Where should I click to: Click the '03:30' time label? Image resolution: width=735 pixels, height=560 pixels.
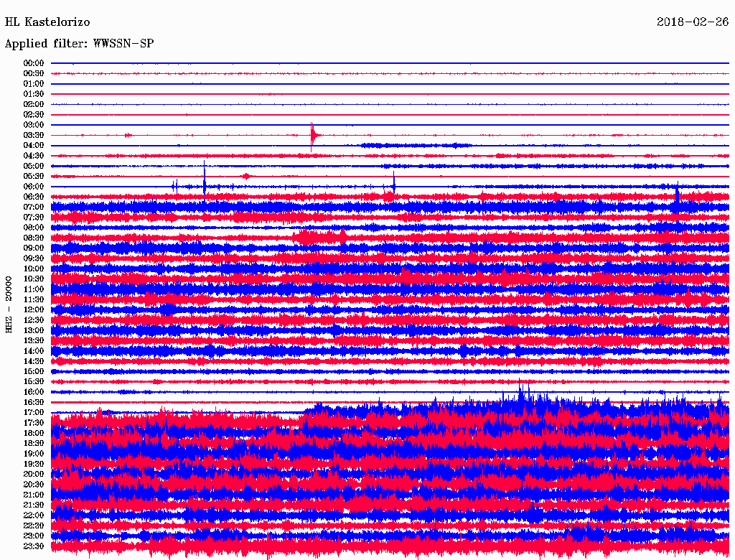point(33,135)
